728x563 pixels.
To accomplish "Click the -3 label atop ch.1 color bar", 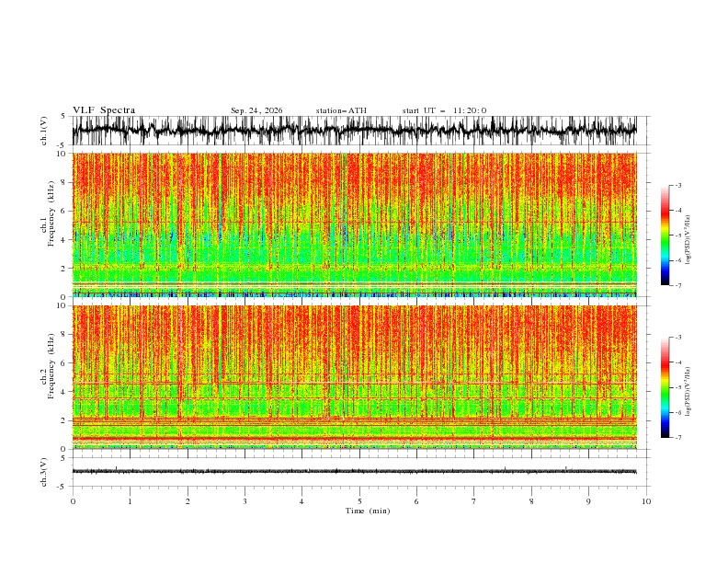I will pos(677,185).
